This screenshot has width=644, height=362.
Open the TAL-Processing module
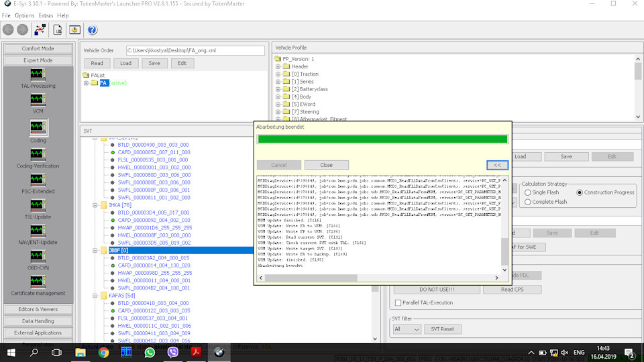pos(38,74)
